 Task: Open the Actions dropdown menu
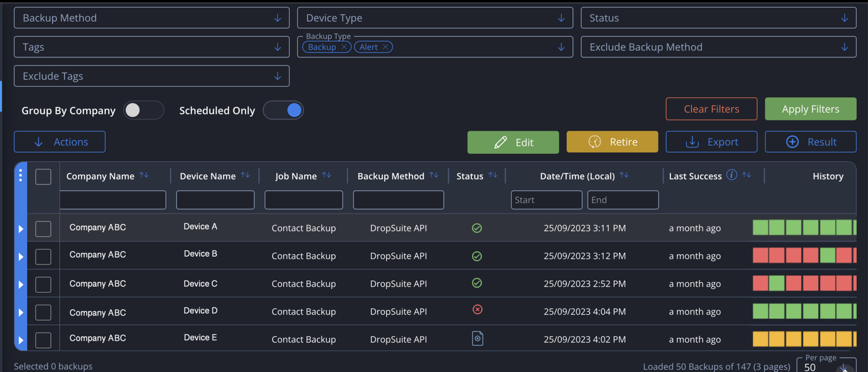60,142
